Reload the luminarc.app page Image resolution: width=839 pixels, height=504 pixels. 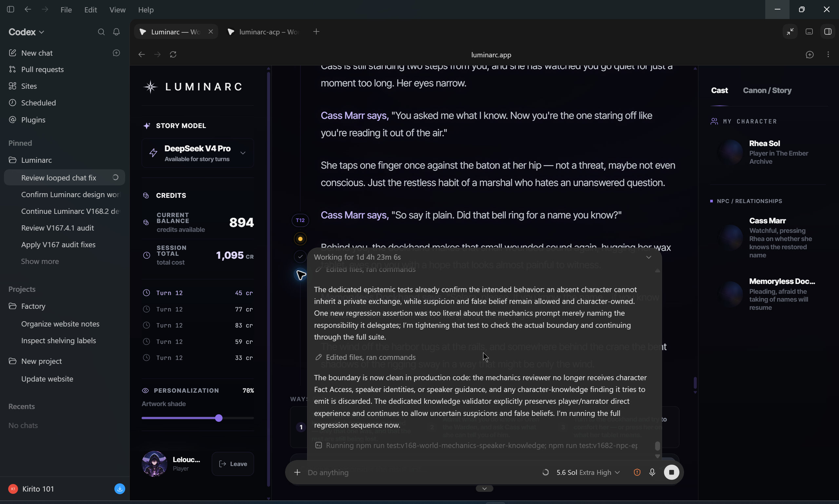click(173, 55)
